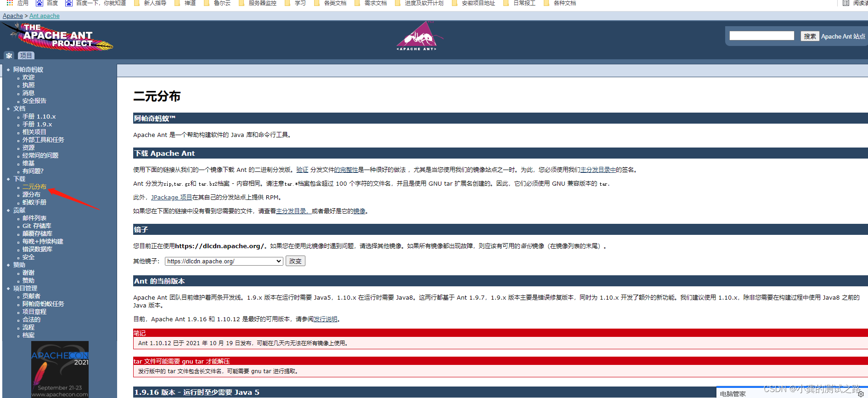868x398 pixels.
Task: Open 合法的 in the sidebar
Action: (31, 319)
